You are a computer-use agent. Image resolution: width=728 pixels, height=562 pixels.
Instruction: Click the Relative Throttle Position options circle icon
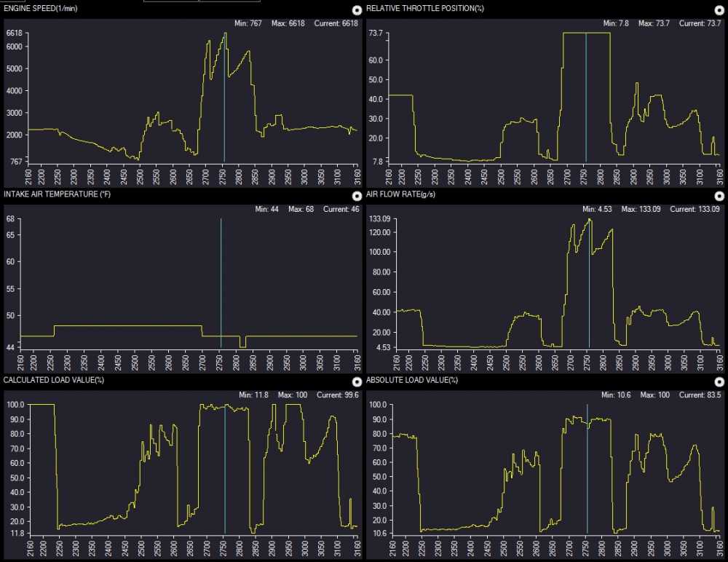pos(719,10)
